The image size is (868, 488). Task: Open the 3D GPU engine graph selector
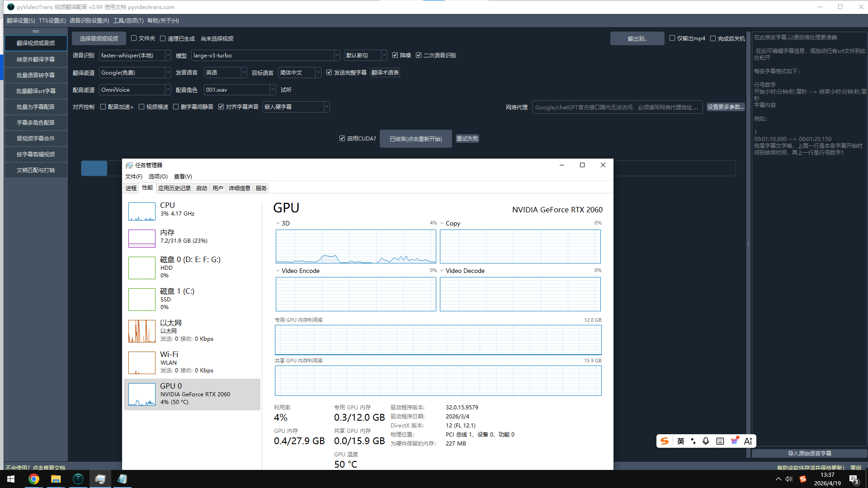point(283,223)
